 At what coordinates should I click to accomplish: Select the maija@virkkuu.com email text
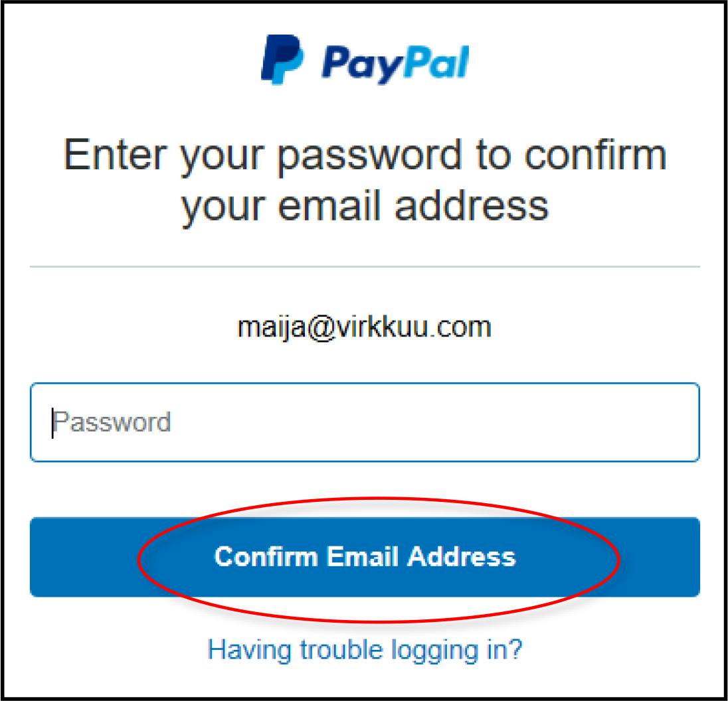tap(364, 327)
